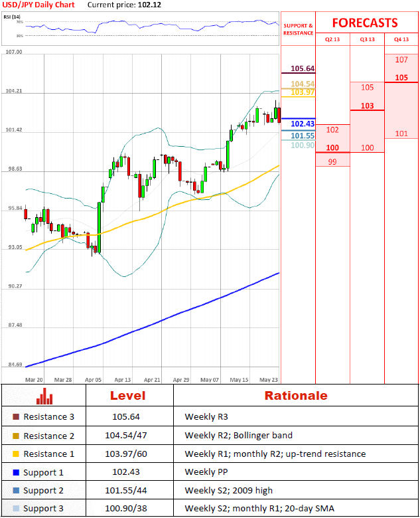Image resolution: width=420 pixels, height=518 pixels.
Task: Click the 'Current price: 102.12' text
Action: tap(124, 5)
